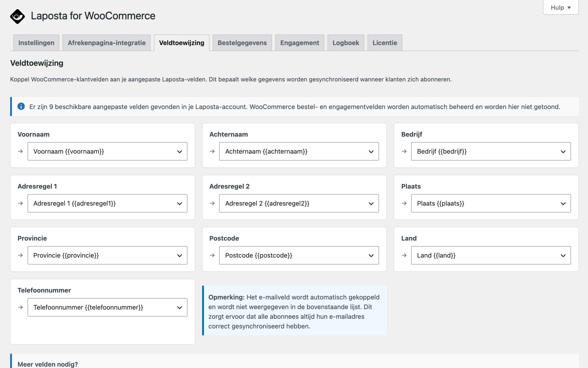
Task: Open the Provincie {{provincie}} dropdown
Action: coord(107,255)
